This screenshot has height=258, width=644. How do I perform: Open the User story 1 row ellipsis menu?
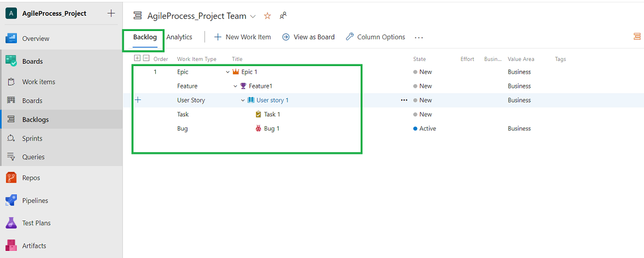coord(403,100)
